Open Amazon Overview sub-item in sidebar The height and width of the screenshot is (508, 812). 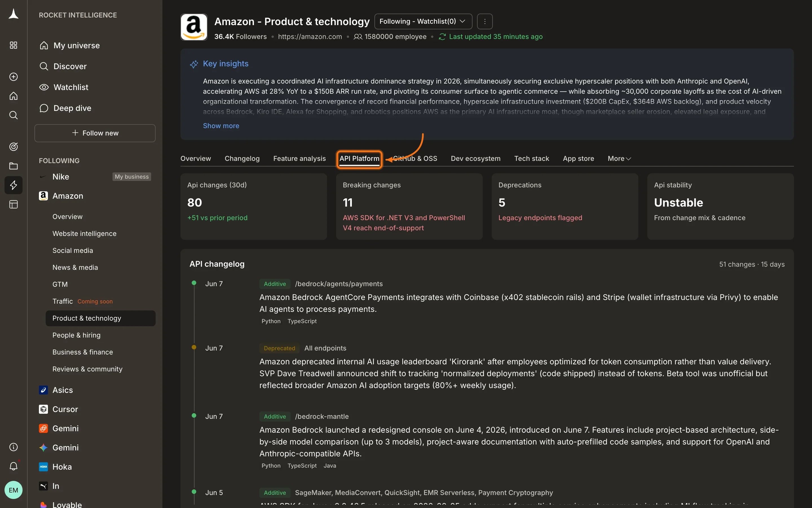(67, 217)
